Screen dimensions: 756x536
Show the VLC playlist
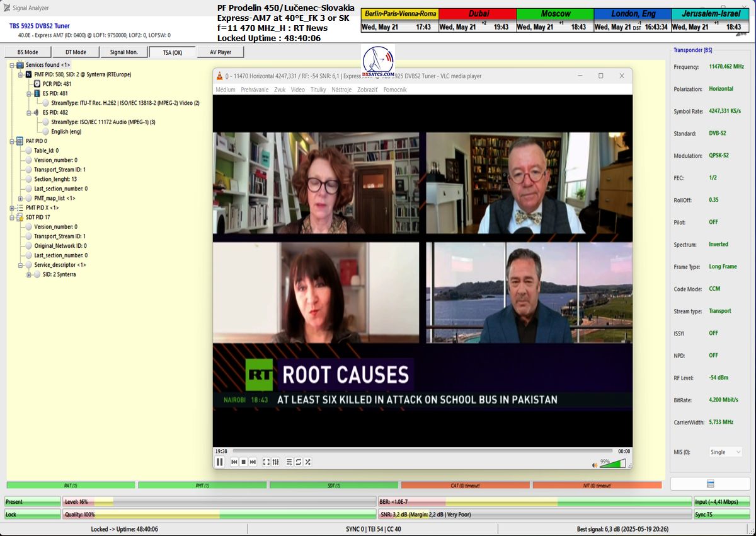tap(289, 462)
